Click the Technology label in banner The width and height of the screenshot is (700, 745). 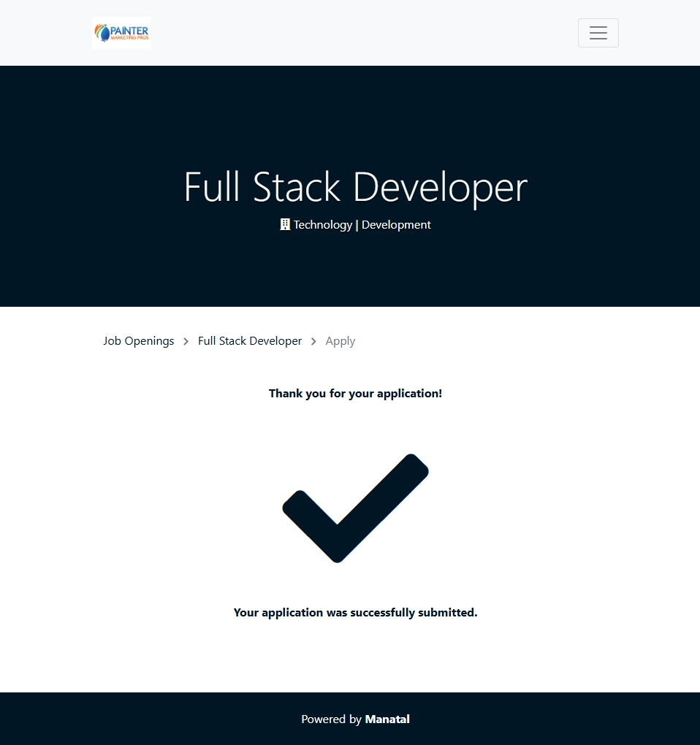click(323, 225)
